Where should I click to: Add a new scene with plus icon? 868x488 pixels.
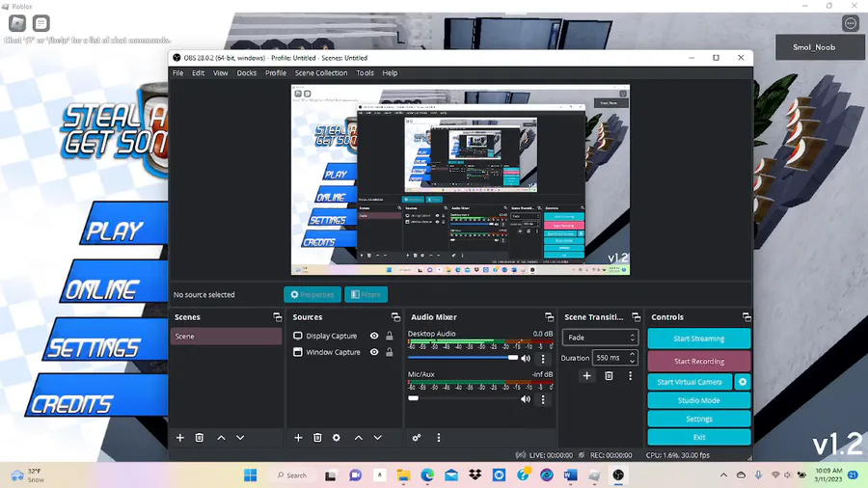180,438
